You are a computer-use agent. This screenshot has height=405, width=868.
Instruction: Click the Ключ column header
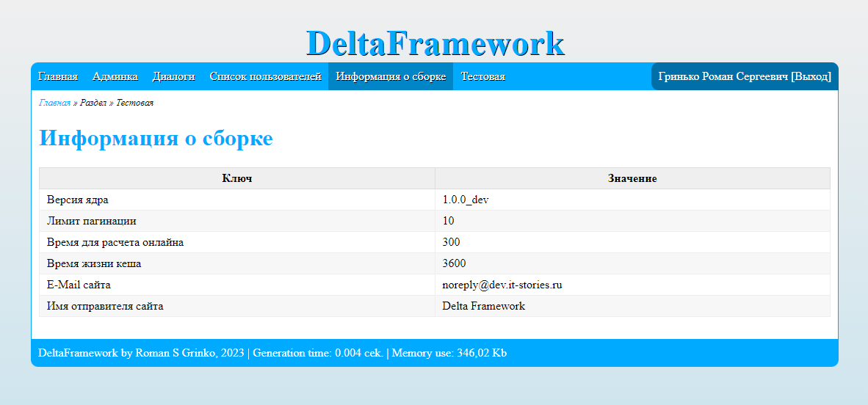pyautogui.click(x=236, y=178)
